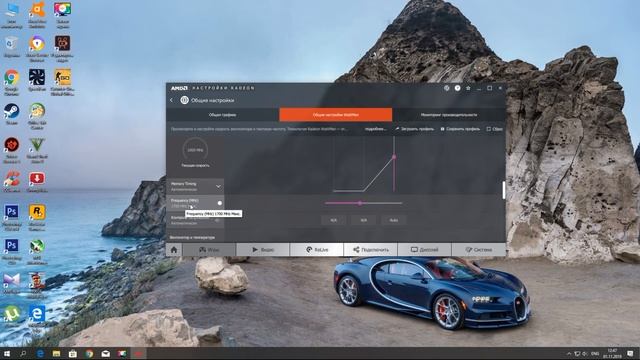Open the Avast antivirus desktop icon
The height and width of the screenshot is (360, 640).
37,16
